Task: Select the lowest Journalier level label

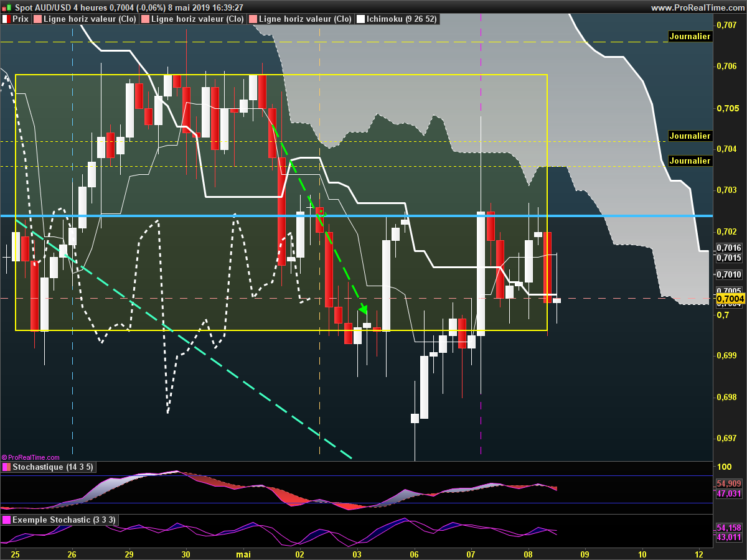Action: (690, 161)
